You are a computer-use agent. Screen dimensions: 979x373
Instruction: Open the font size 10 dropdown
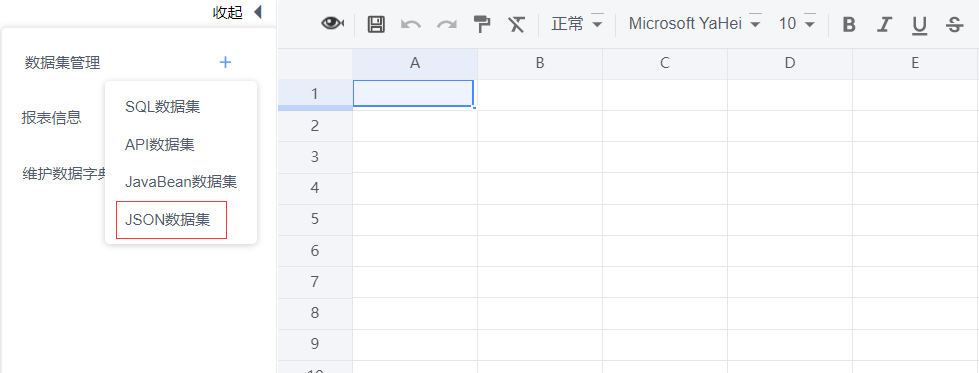797,24
